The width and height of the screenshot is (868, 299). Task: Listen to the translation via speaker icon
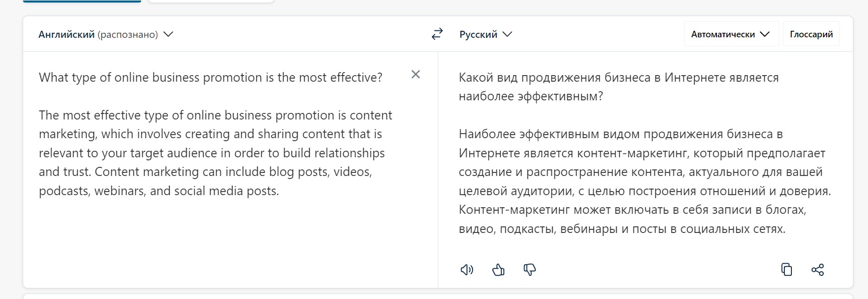coord(467,270)
